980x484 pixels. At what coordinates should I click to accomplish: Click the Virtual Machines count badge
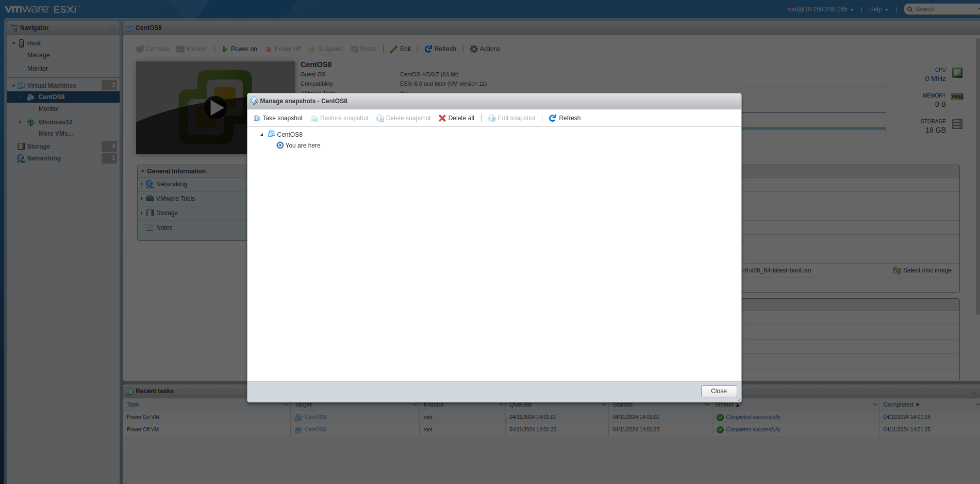click(x=109, y=85)
